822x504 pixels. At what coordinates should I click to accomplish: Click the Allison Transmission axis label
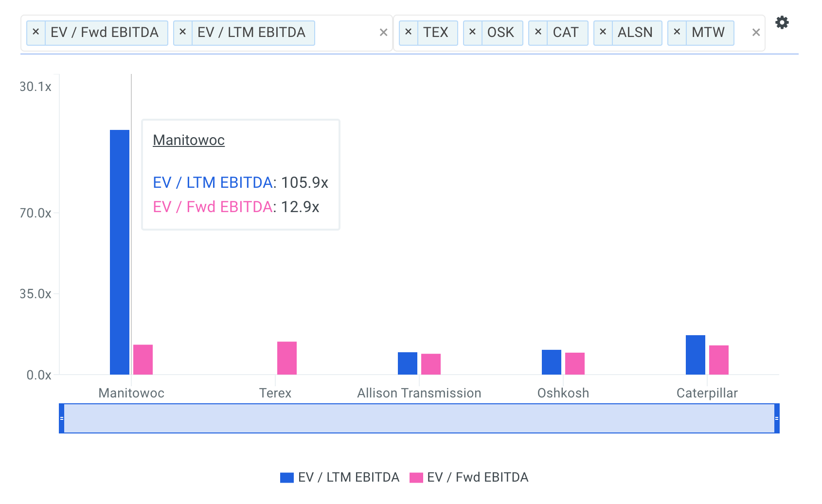419,393
